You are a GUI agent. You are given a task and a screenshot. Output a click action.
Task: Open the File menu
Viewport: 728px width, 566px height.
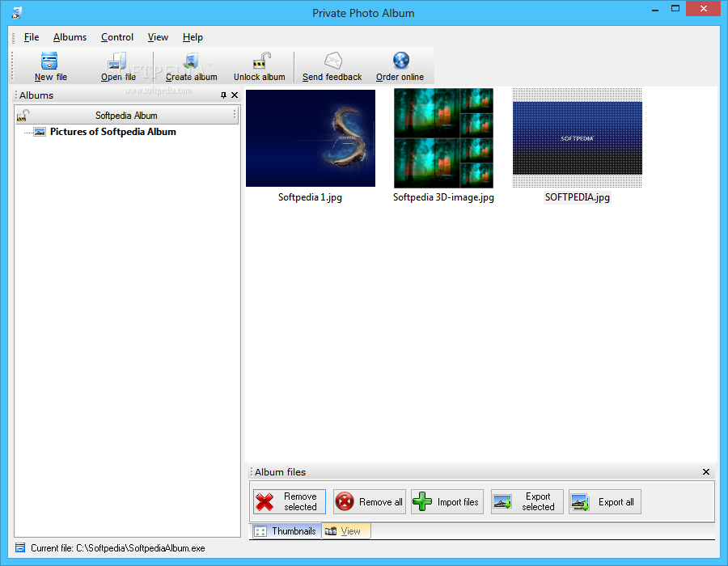pyautogui.click(x=32, y=37)
